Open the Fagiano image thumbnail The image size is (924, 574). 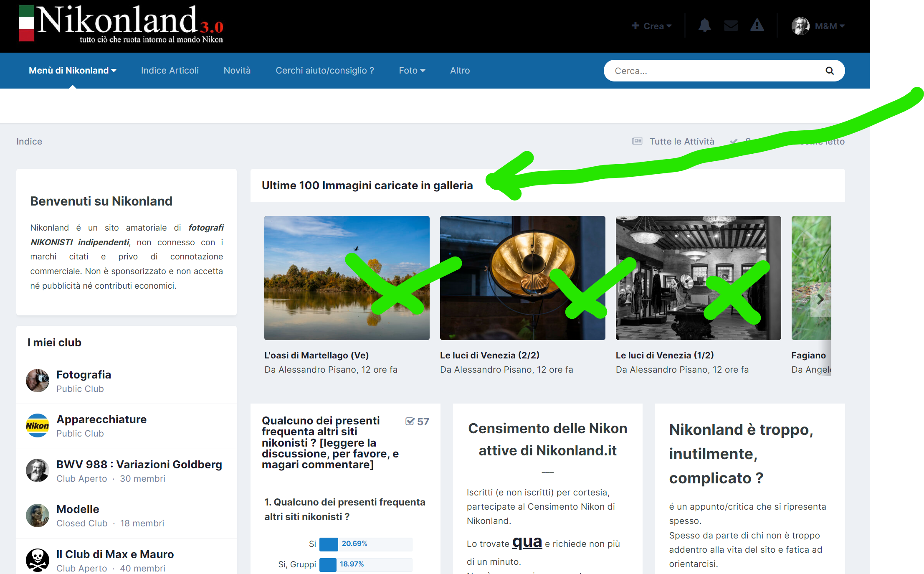pyautogui.click(x=811, y=278)
